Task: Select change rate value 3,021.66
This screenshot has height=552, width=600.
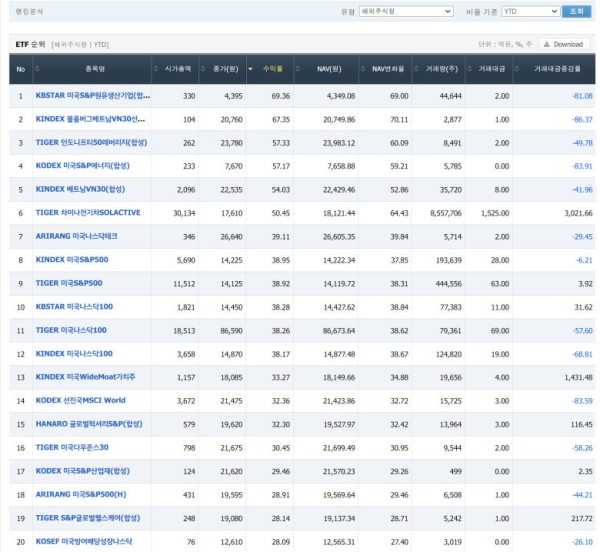Action: 578,213
